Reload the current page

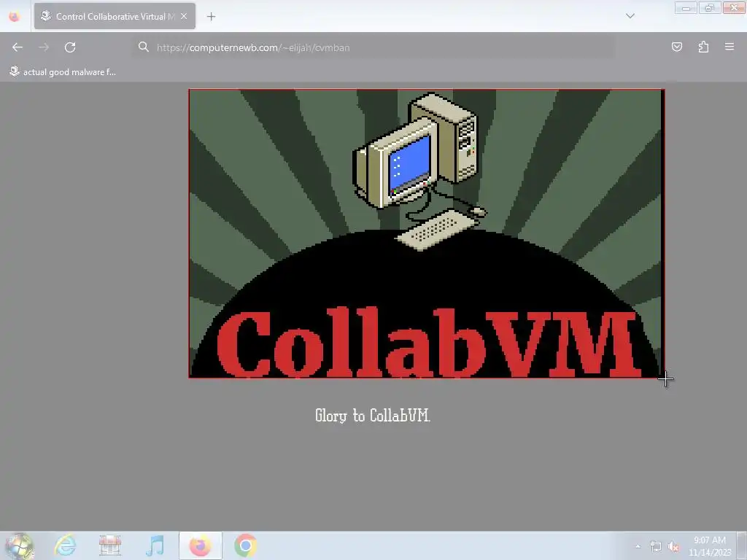tap(70, 47)
